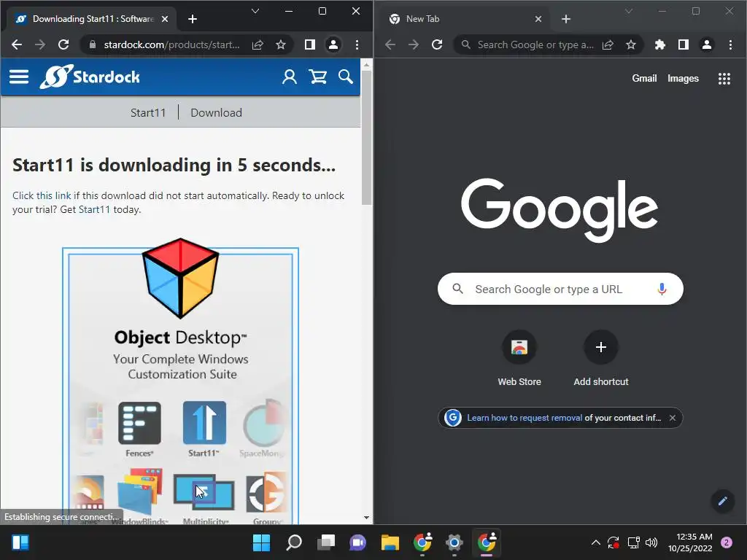This screenshot has width=747, height=560.
Task: Open Google apps grid
Action: coord(724,79)
